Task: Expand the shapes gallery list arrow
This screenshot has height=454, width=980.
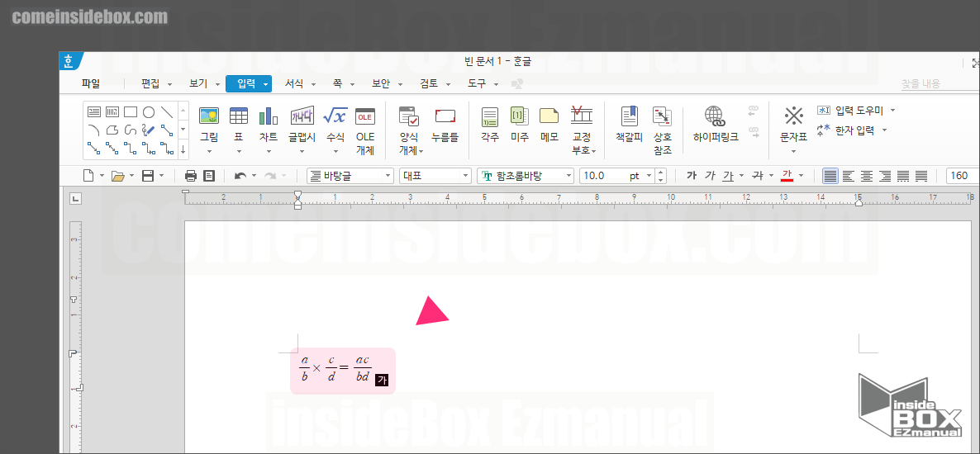Action: click(183, 149)
